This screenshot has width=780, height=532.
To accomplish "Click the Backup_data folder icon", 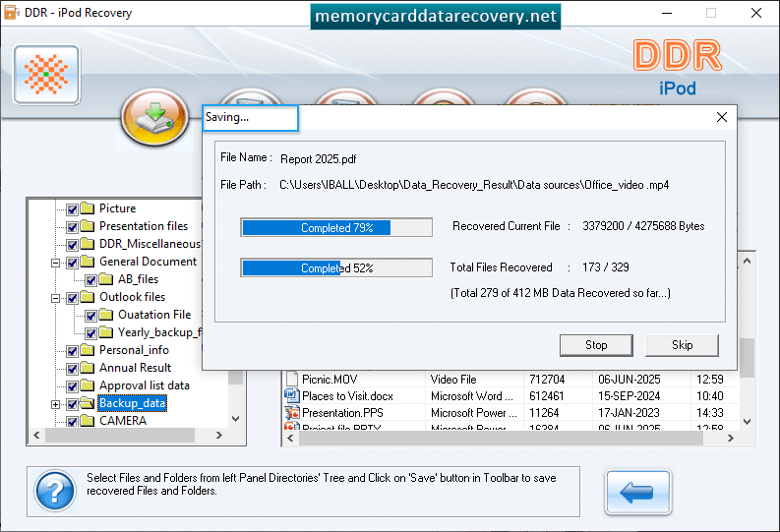I will [x=88, y=403].
